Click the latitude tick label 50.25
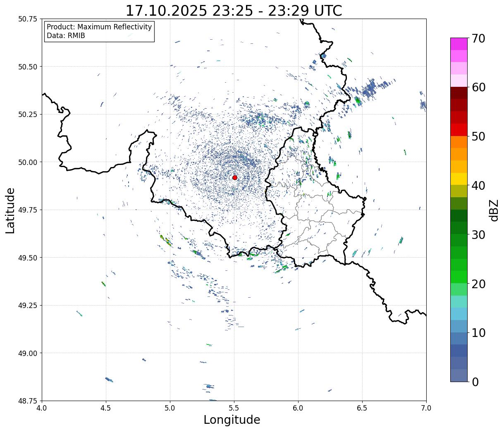 click(28, 115)
